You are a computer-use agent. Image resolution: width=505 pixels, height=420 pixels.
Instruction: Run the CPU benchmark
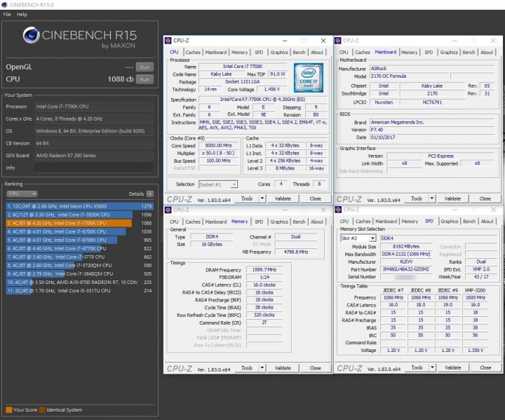(x=144, y=79)
